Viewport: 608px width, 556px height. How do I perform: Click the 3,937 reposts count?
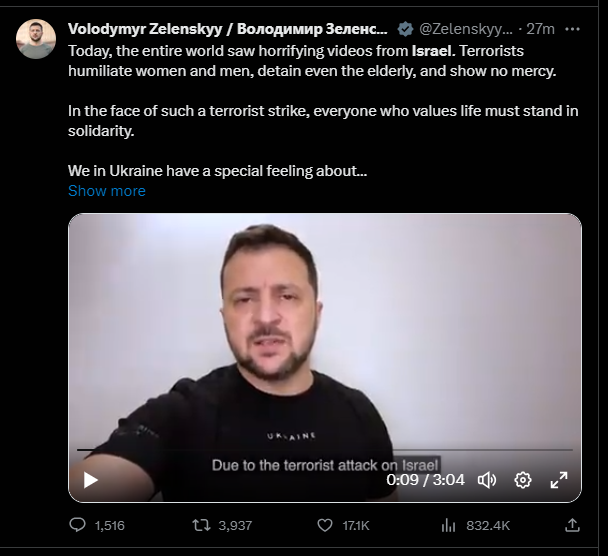[x=235, y=525]
